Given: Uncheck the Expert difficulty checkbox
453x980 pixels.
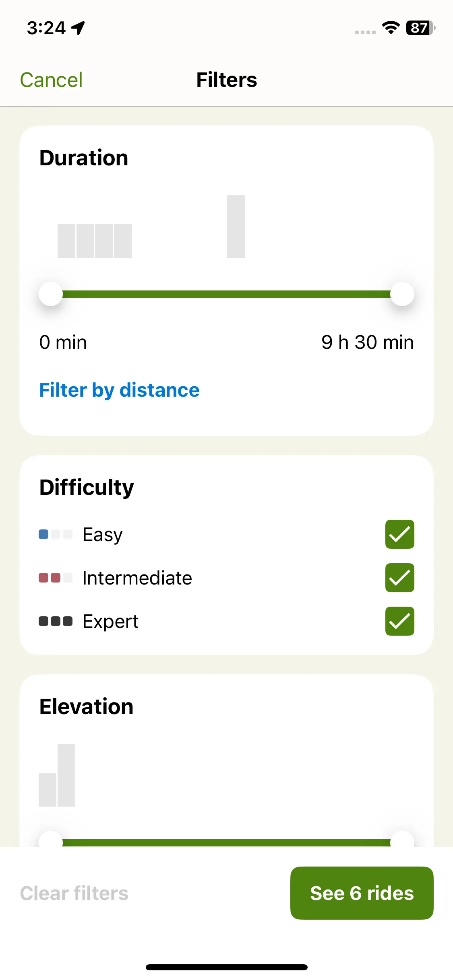Looking at the screenshot, I should (x=399, y=621).
